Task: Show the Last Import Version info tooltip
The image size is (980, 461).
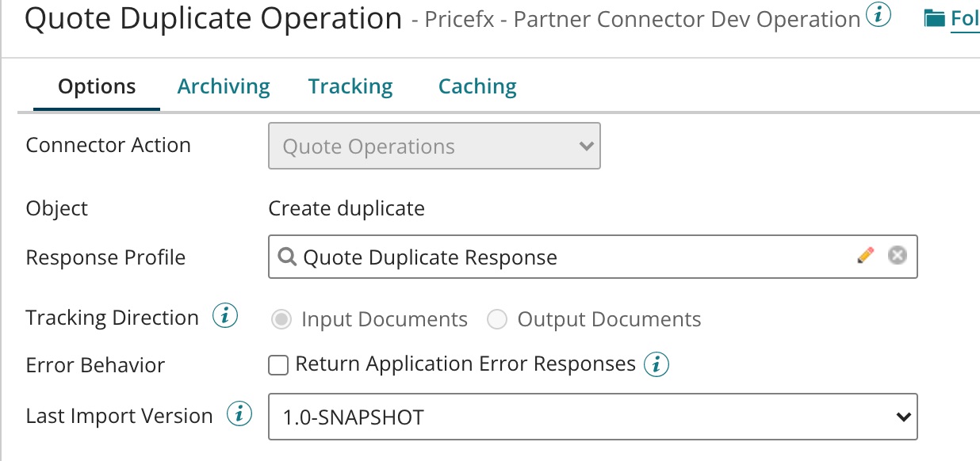Action: (239, 414)
